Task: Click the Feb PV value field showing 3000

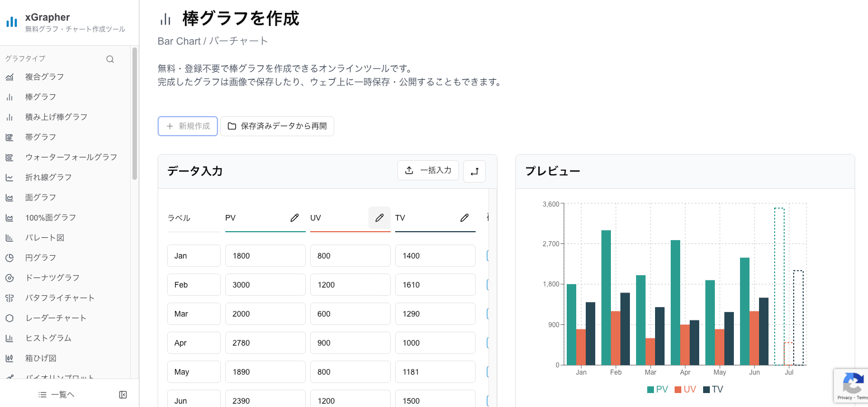Action: click(x=265, y=285)
